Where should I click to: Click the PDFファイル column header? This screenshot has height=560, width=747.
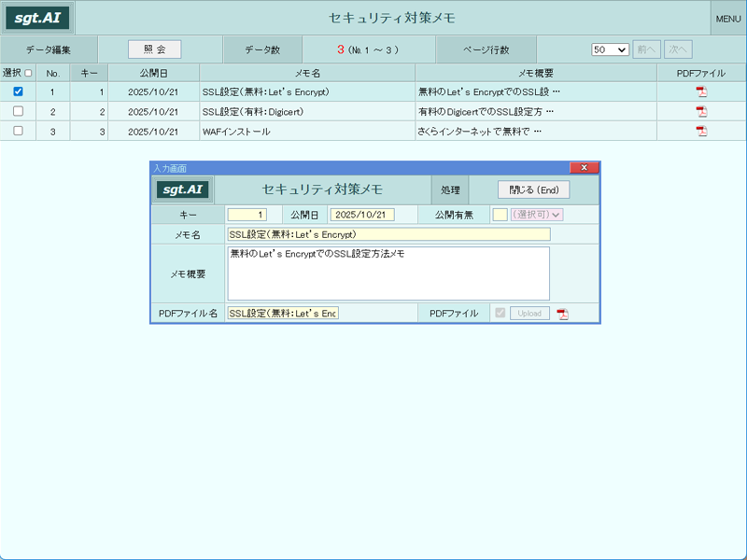pyautogui.click(x=701, y=74)
